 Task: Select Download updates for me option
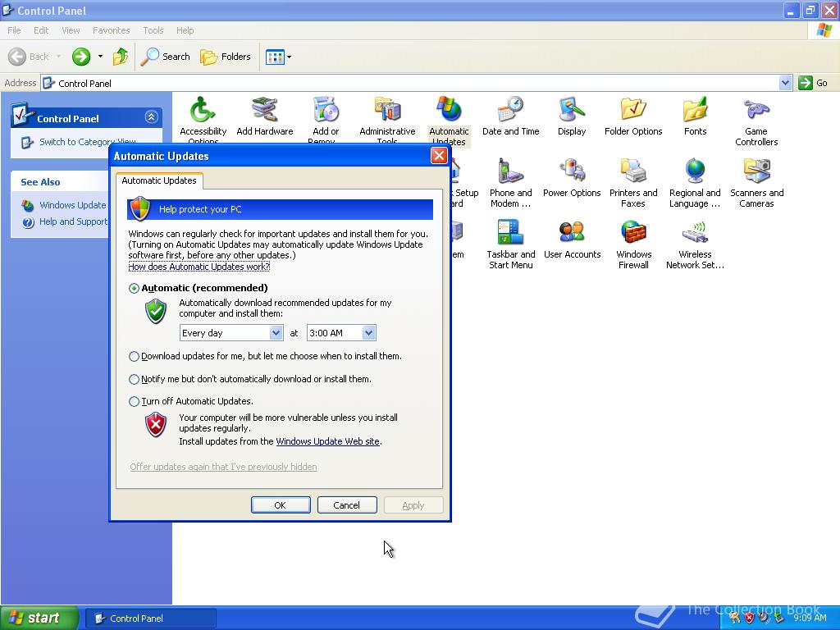click(134, 356)
